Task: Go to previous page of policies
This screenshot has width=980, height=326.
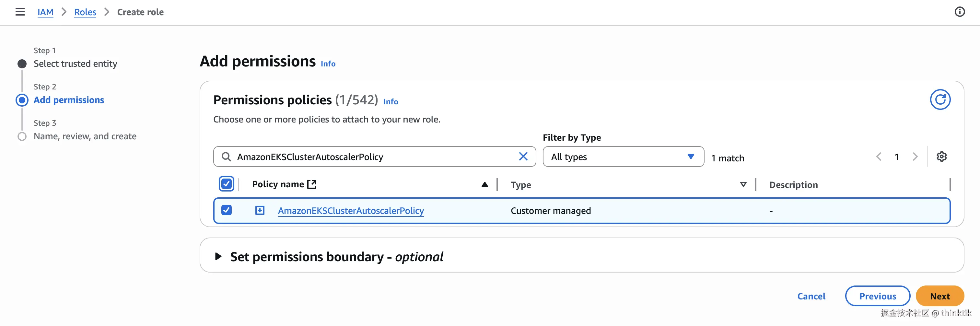Action: pos(879,156)
